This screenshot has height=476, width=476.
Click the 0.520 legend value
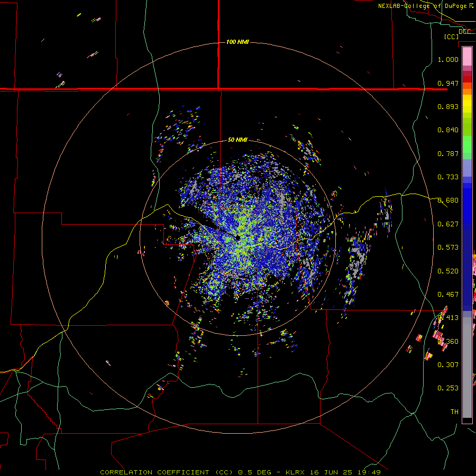pyautogui.click(x=448, y=271)
